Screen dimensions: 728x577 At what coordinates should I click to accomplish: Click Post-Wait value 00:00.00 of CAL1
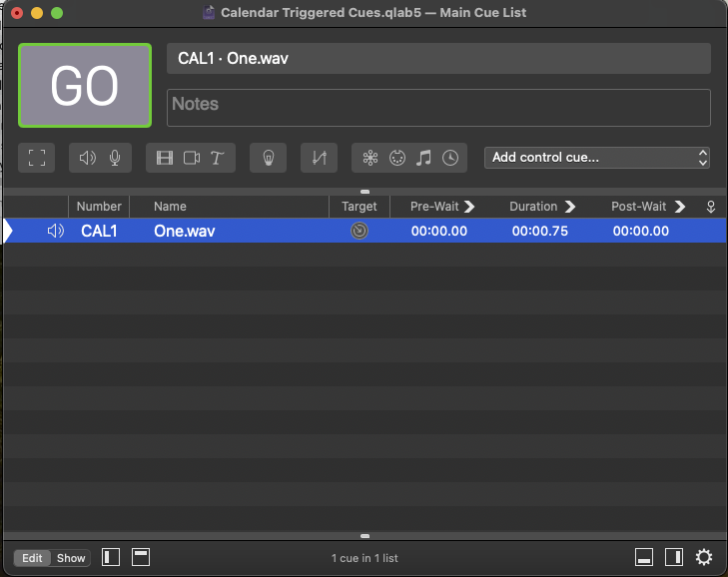pos(641,231)
